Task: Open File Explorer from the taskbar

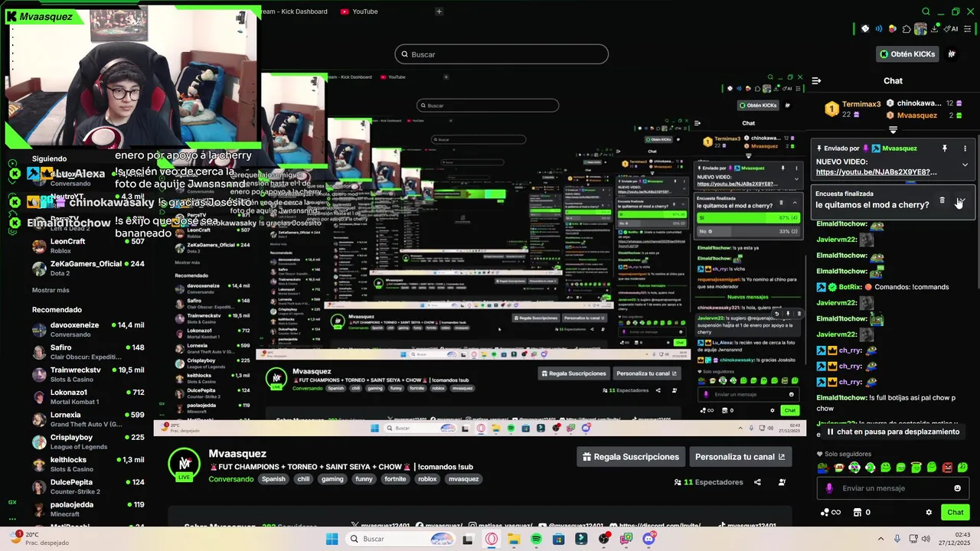Action: tap(514, 540)
